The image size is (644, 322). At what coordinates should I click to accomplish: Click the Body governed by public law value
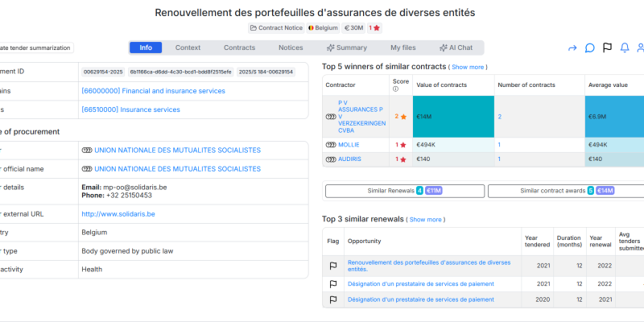click(x=127, y=251)
